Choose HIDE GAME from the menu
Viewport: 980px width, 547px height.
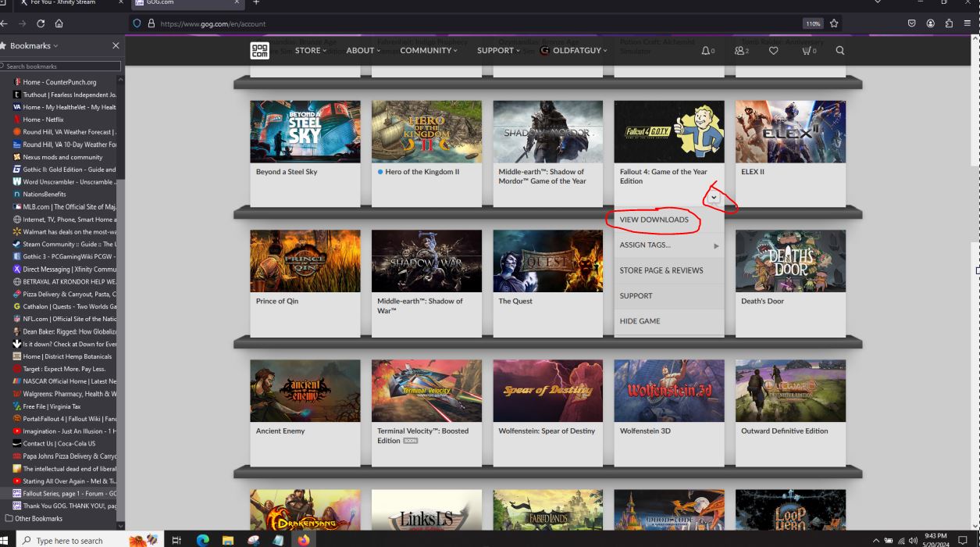(x=669, y=321)
